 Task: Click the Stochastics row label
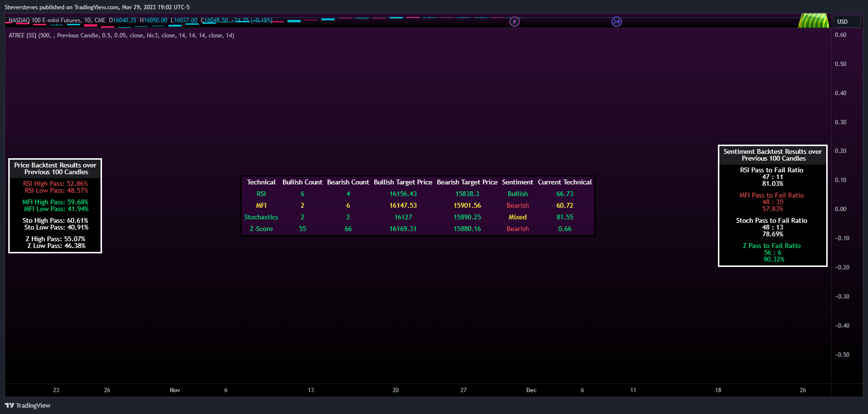tap(261, 217)
